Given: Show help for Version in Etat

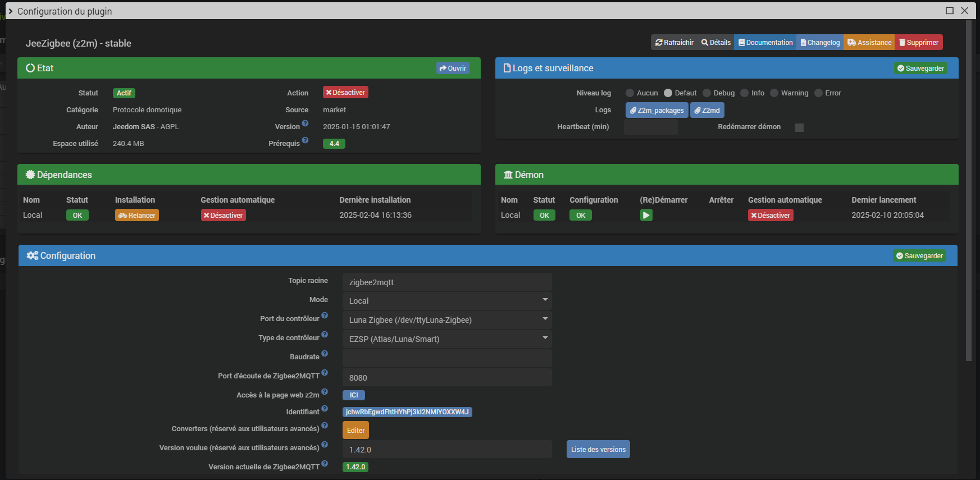Looking at the screenshot, I should coord(305,124).
